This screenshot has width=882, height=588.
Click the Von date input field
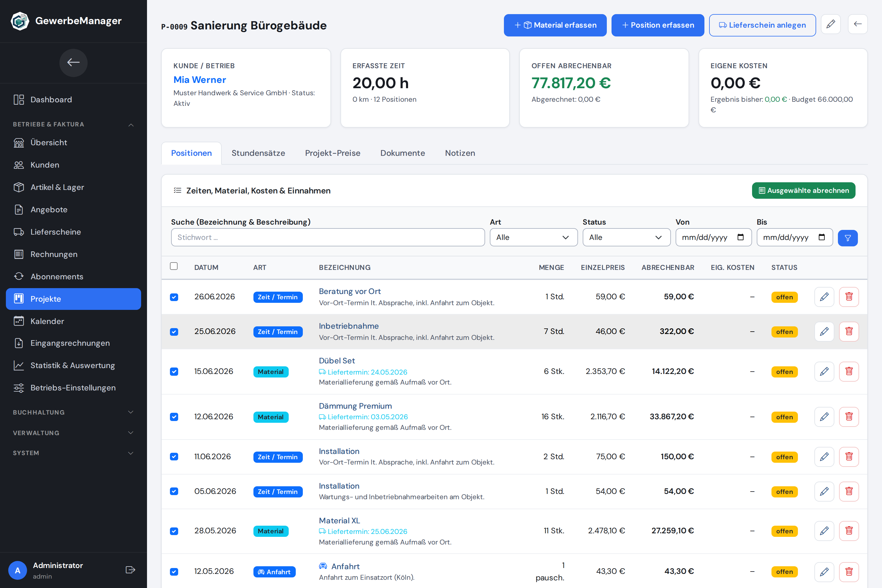713,237
